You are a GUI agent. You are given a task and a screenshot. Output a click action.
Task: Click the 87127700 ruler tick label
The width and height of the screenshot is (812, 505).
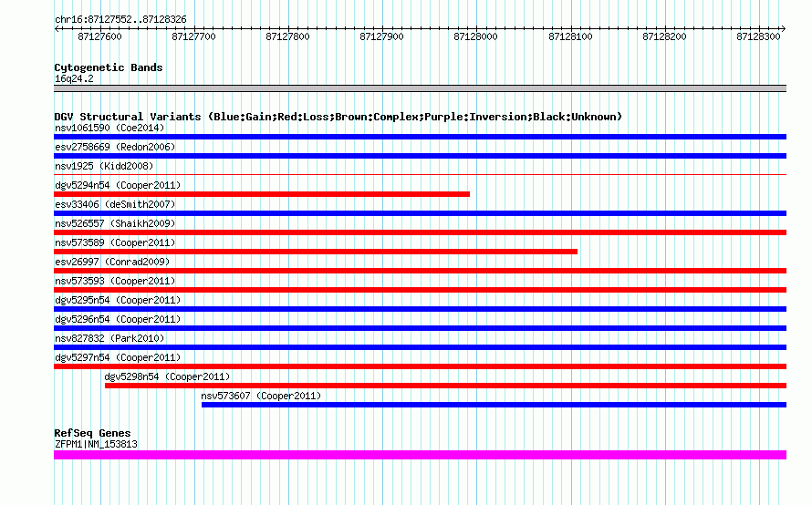click(193, 36)
